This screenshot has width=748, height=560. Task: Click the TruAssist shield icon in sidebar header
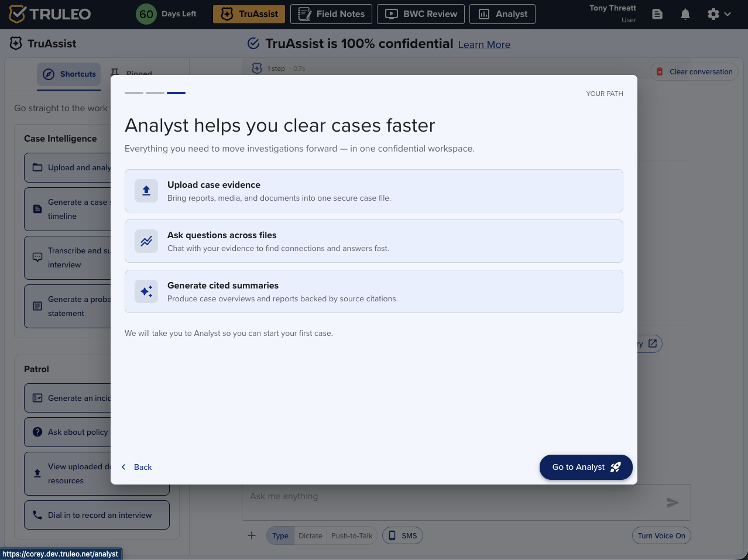[x=16, y=43]
